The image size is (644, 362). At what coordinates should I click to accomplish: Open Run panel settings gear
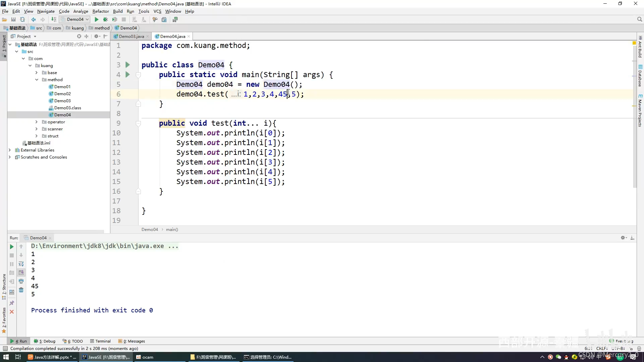coord(624,238)
